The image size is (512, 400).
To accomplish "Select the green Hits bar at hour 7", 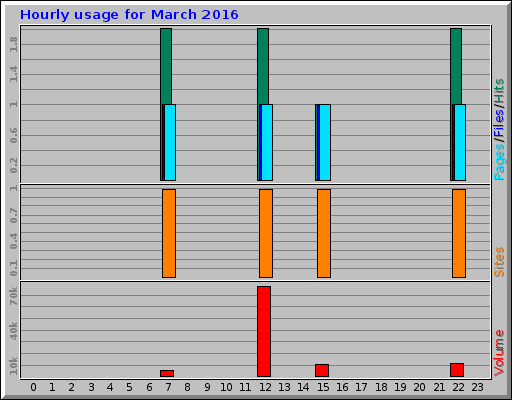I will 166,66.
